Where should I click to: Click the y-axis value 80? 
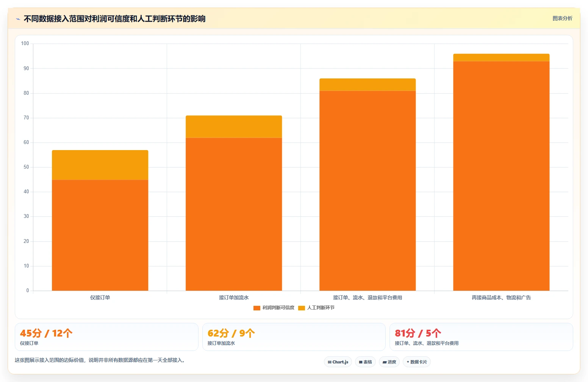point(26,93)
